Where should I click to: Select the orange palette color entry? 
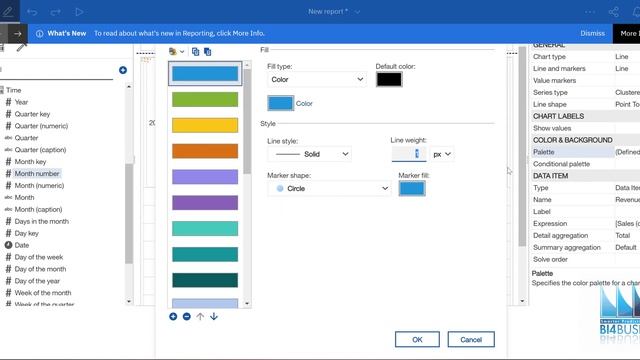[x=205, y=151]
